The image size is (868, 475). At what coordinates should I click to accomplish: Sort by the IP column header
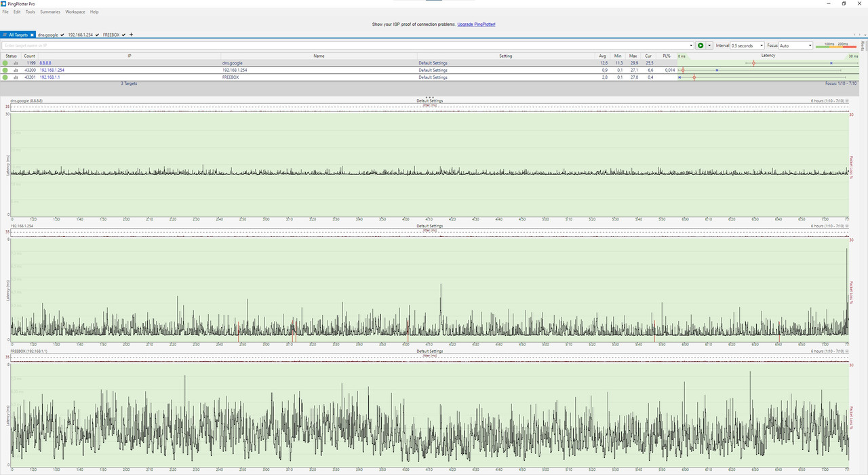click(x=129, y=56)
